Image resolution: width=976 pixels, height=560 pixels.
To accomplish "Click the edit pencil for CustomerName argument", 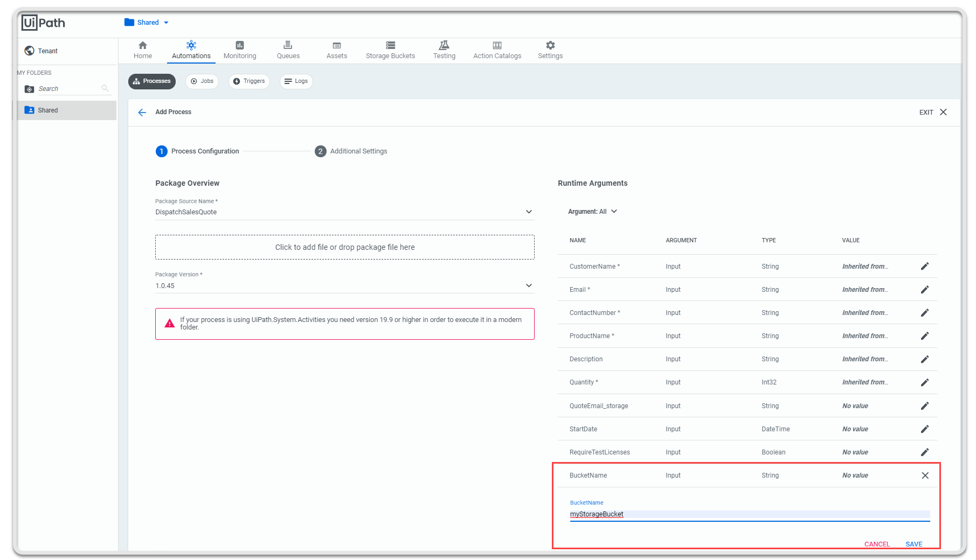I will 924,266.
